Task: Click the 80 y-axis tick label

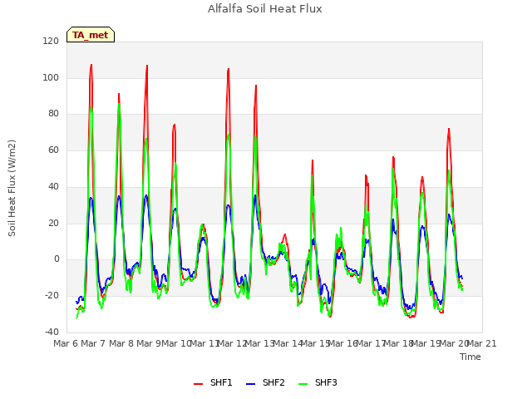Action: coord(53,114)
